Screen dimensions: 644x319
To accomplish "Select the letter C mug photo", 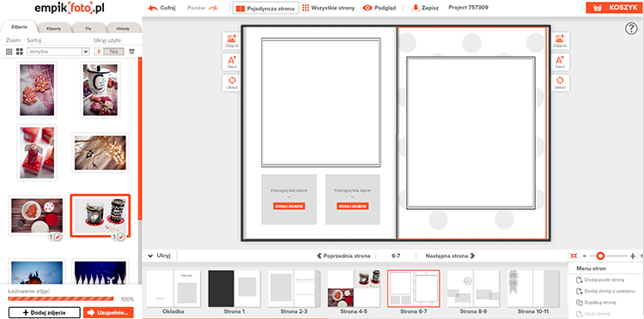I will (100, 90).
